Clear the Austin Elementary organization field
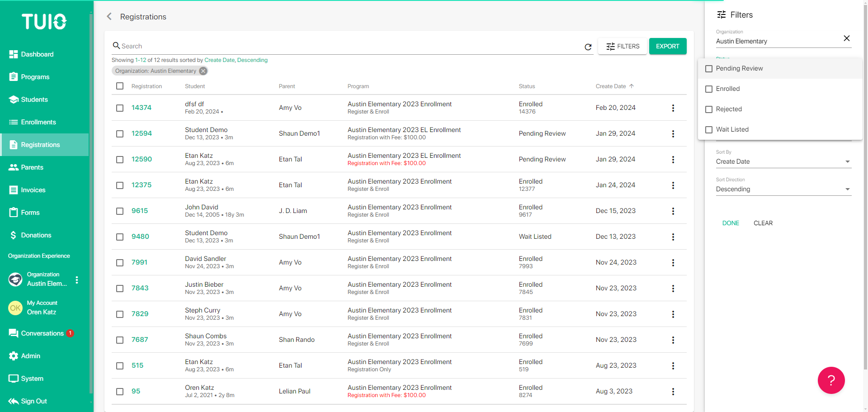The image size is (868, 412). click(x=846, y=38)
